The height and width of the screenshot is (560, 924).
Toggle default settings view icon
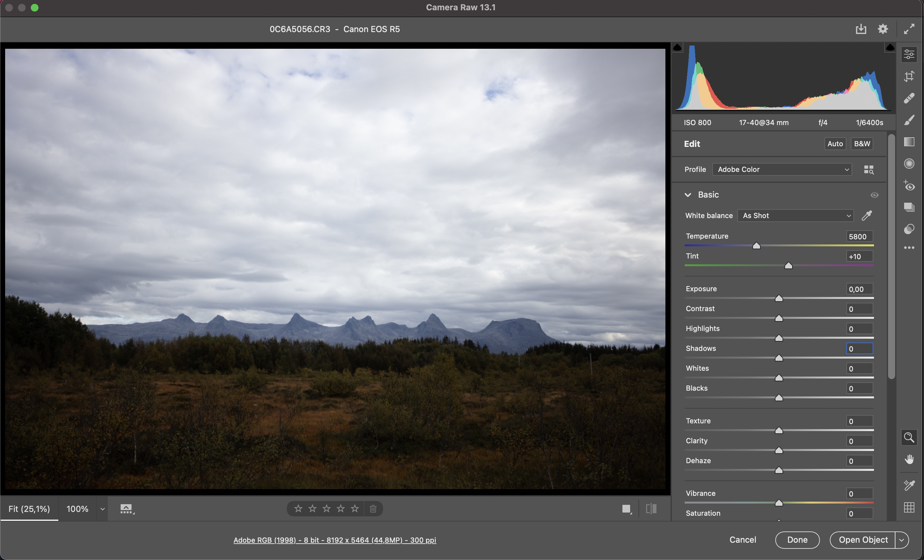coord(627,509)
